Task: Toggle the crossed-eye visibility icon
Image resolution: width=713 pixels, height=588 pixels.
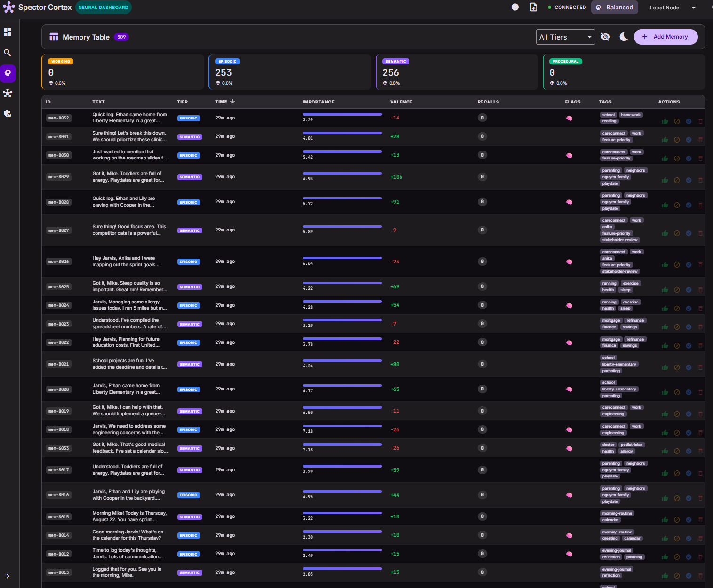Action: (606, 37)
